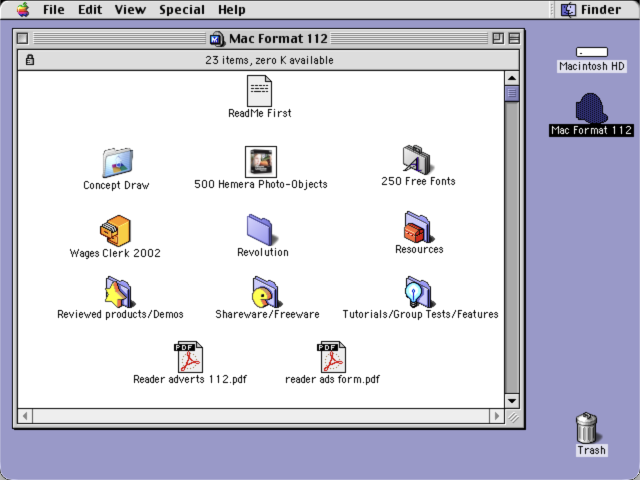The width and height of the screenshot is (640, 480).
Task: Click the window zoom box
Action: tap(498, 38)
